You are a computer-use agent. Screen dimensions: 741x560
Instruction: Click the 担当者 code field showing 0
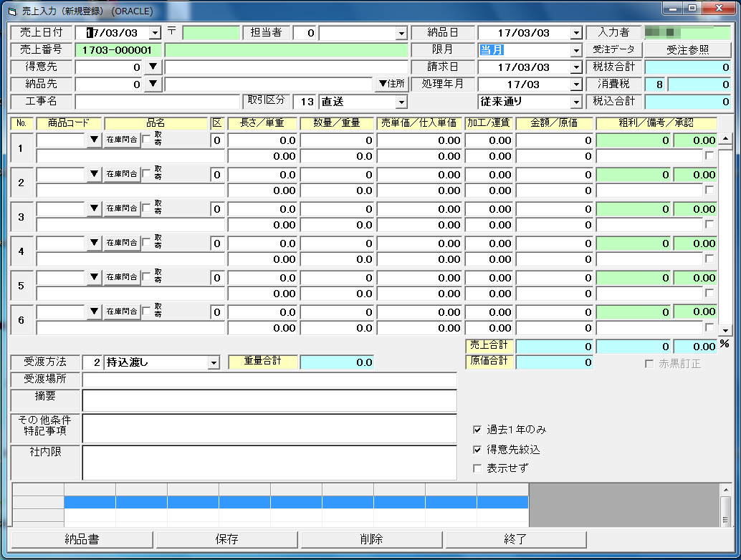pyautogui.click(x=305, y=33)
